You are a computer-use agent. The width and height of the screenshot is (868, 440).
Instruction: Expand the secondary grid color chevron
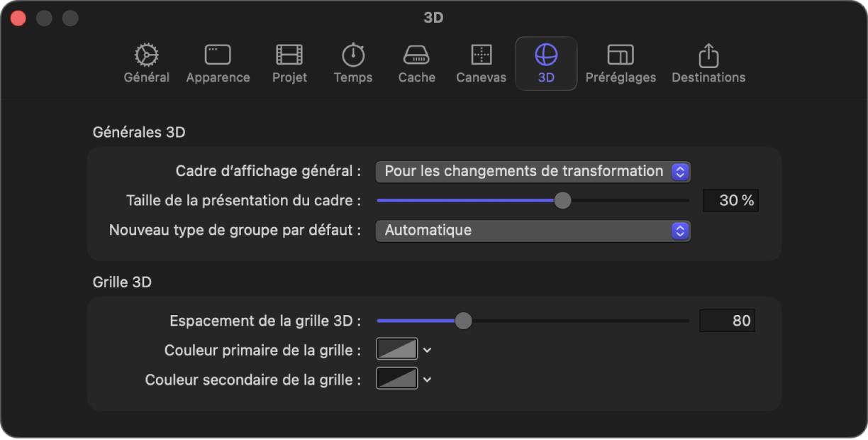[x=427, y=380]
